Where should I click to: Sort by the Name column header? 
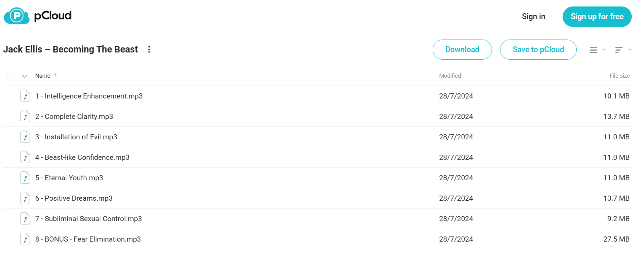point(43,76)
